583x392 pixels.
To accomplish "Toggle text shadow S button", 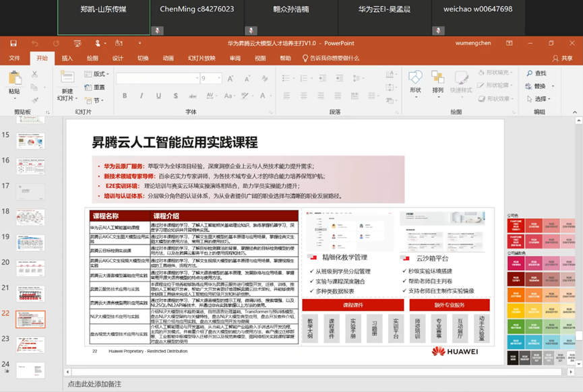I will click(175, 96).
